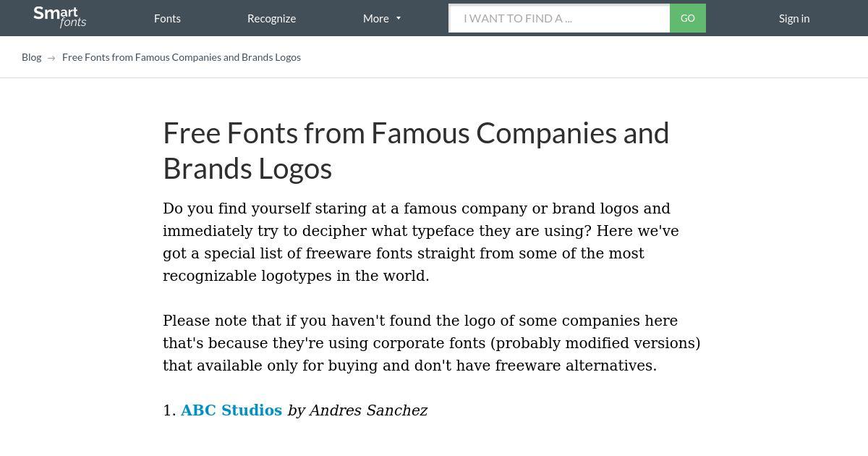Image resolution: width=868 pixels, height=456 pixels.
Task: Navigate to Blog via breadcrumb
Action: coord(31,57)
